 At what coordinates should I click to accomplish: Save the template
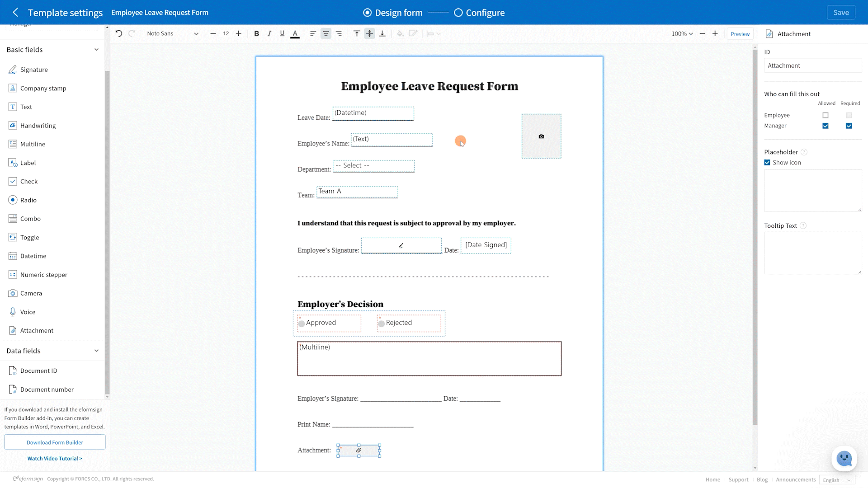click(841, 13)
